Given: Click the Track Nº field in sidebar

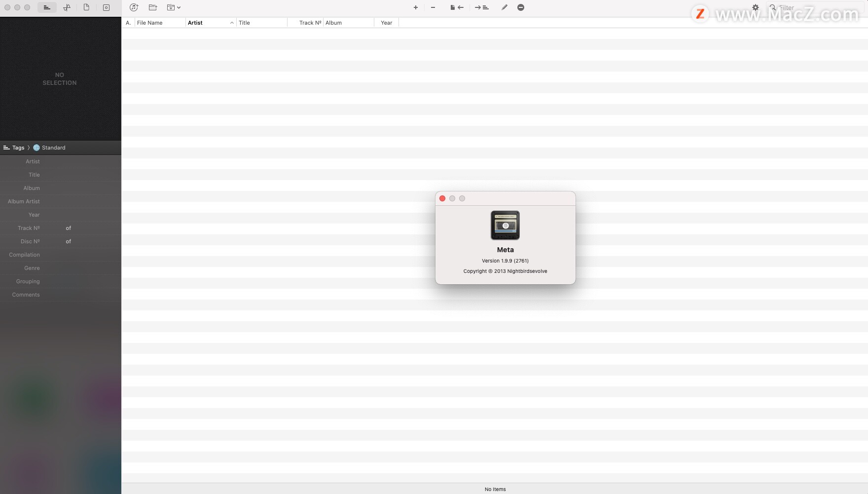Looking at the screenshot, I should pyautogui.click(x=61, y=228).
